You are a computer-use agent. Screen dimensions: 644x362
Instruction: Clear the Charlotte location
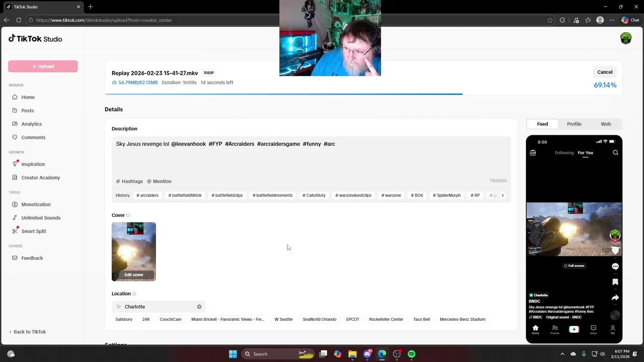click(199, 307)
